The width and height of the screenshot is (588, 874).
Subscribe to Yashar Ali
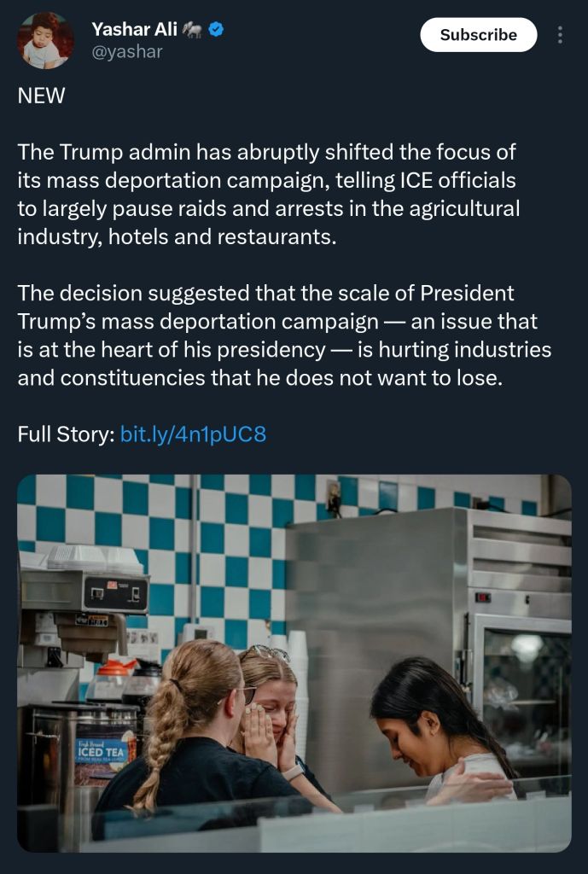478,34
